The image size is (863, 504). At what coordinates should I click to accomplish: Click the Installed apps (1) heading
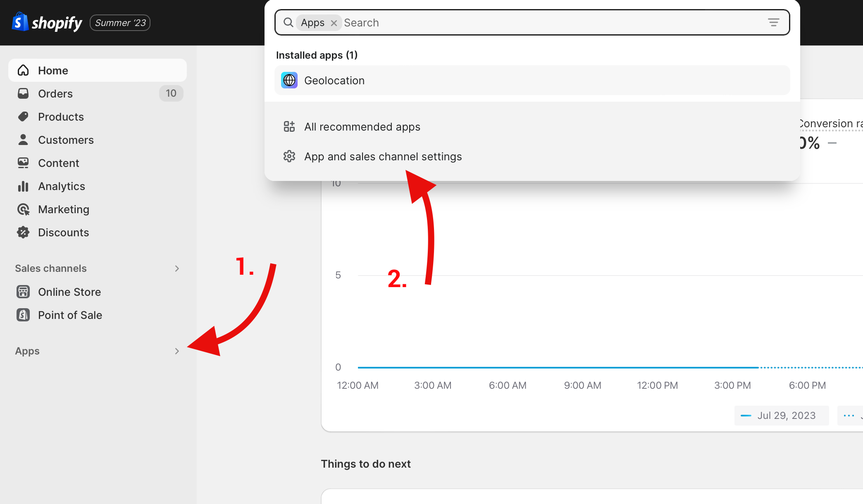(317, 55)
